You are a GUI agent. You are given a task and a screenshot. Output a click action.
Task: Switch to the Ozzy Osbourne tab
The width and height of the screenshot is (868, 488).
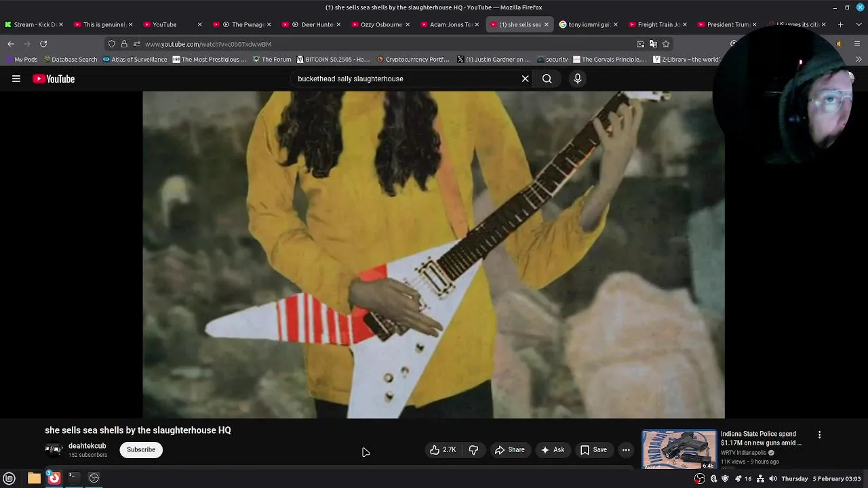coord(380,24)
